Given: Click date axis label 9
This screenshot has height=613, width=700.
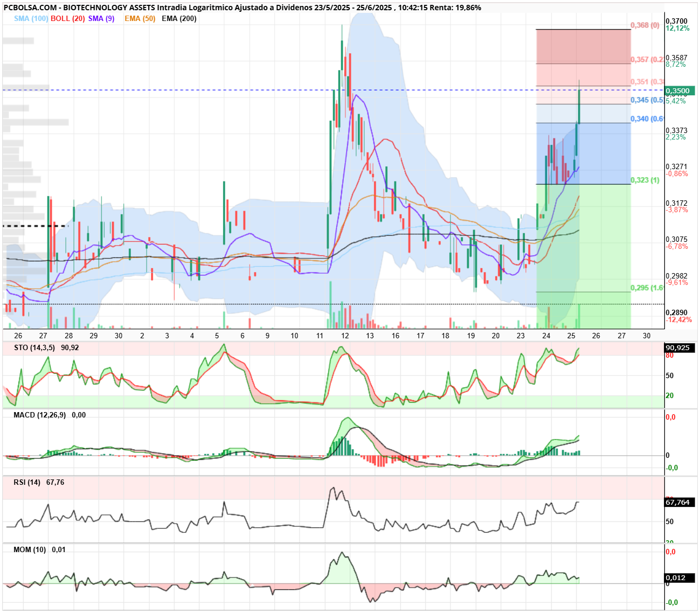Looking at the screenshot, I should [267, 336].
